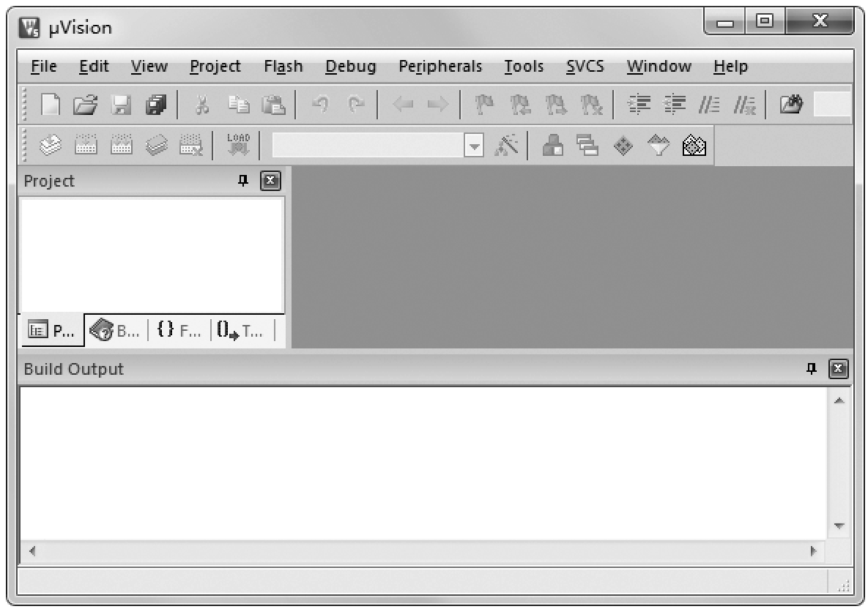868x609 pixels.
Task: Open the Pack Installer icon
Action: pyautogui.click(x=694, y=146)
